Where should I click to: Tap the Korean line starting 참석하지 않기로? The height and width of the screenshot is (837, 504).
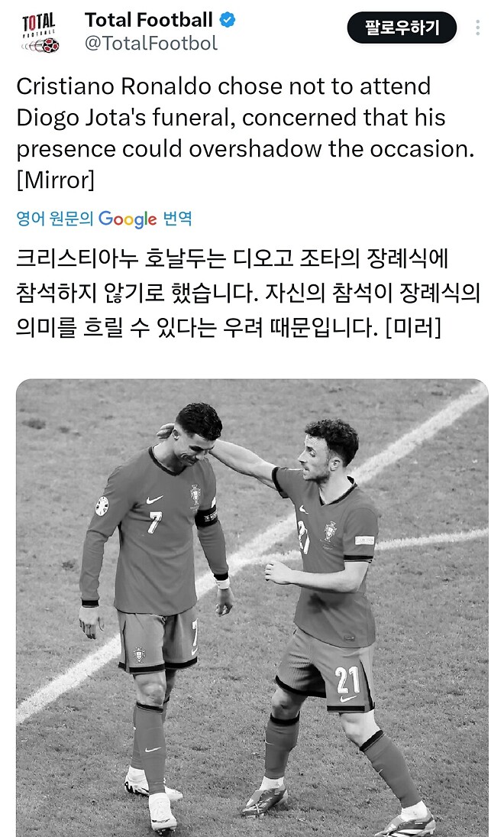[248, 293]
